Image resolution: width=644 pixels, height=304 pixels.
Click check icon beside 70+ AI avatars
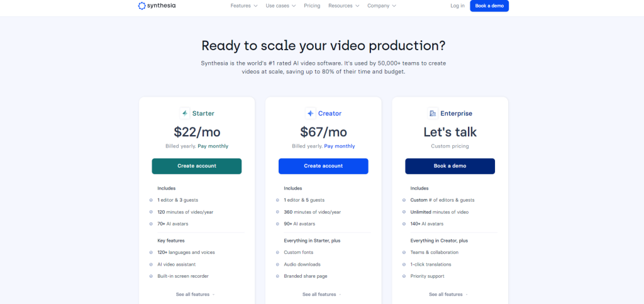coord(151,224)
